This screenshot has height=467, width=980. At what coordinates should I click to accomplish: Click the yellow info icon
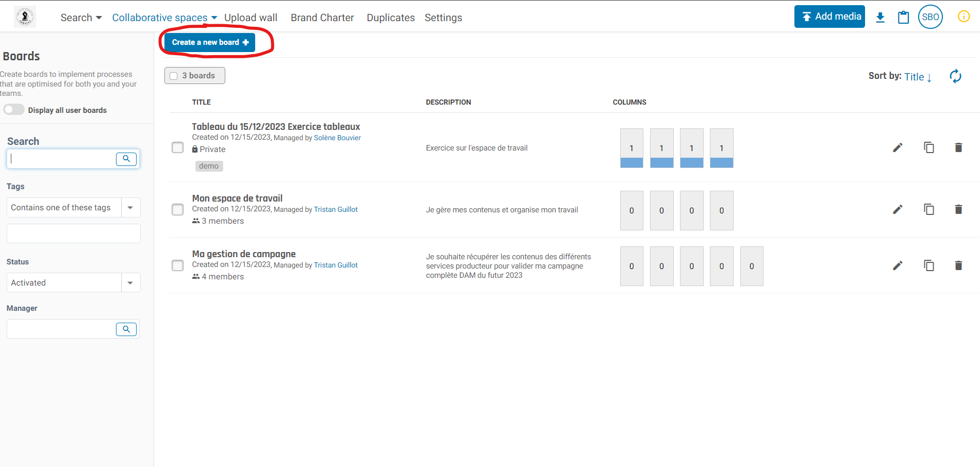point(964,16)
